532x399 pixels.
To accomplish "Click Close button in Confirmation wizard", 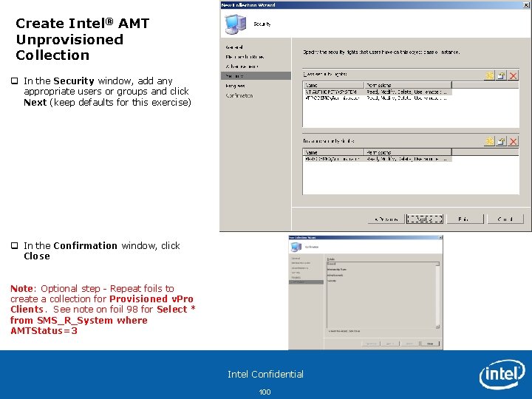I will click(x=430, y=344).
